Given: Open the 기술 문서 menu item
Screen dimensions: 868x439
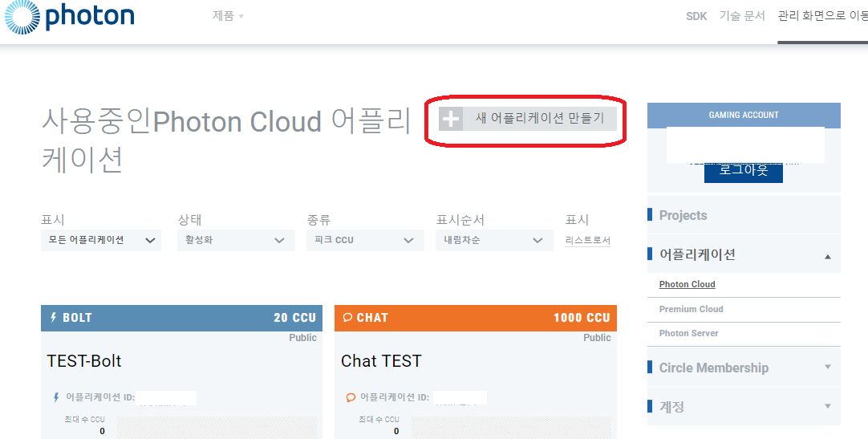Looking at the screenshot, I should tap(742, 16).
